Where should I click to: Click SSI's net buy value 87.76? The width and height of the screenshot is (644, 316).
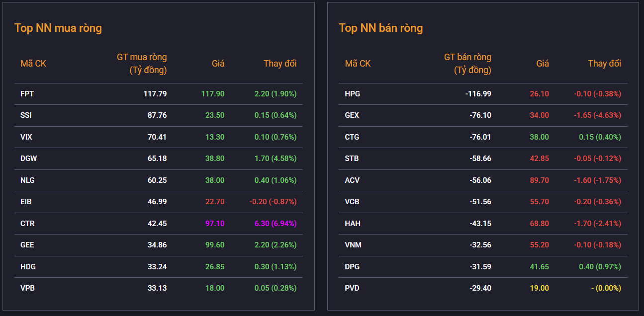tap(157, 115)
